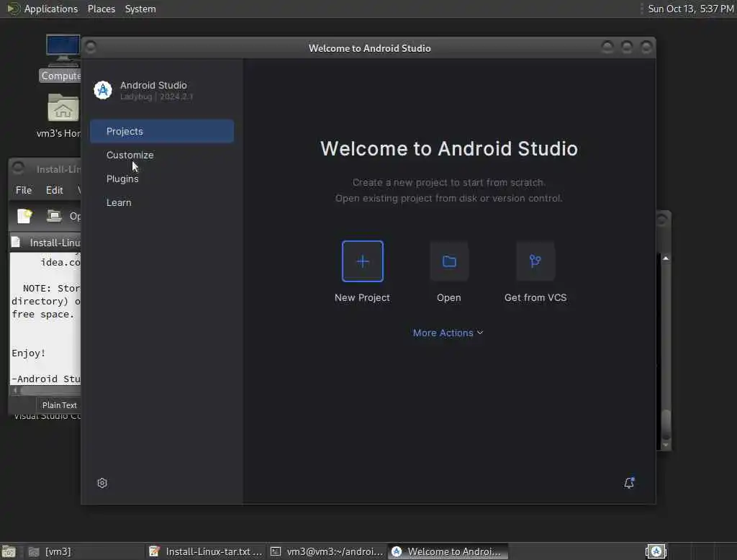Click the Android Studio tray icon in panel
Viewport: 737px width, 560px height.
point(656,551)
